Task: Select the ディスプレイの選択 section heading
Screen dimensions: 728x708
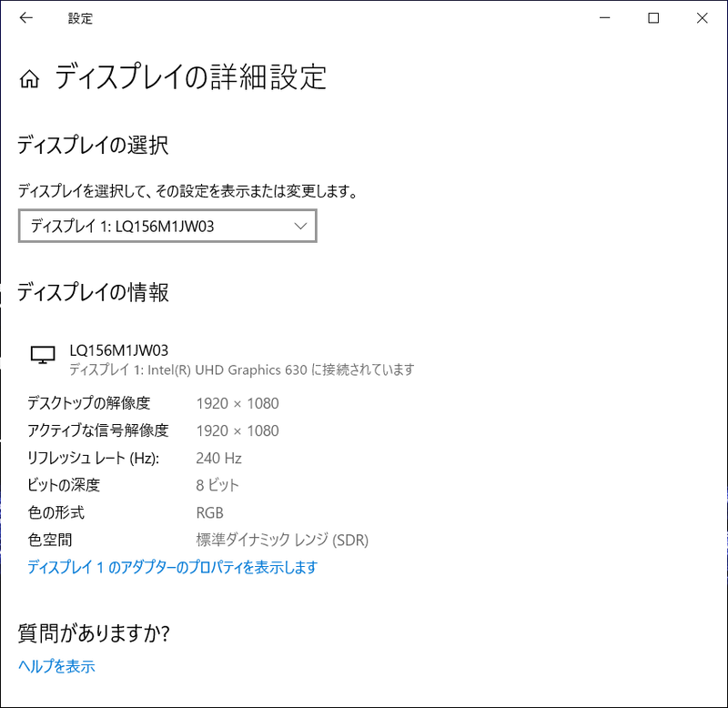Action: pyautogui.click(x=97, y=145)
